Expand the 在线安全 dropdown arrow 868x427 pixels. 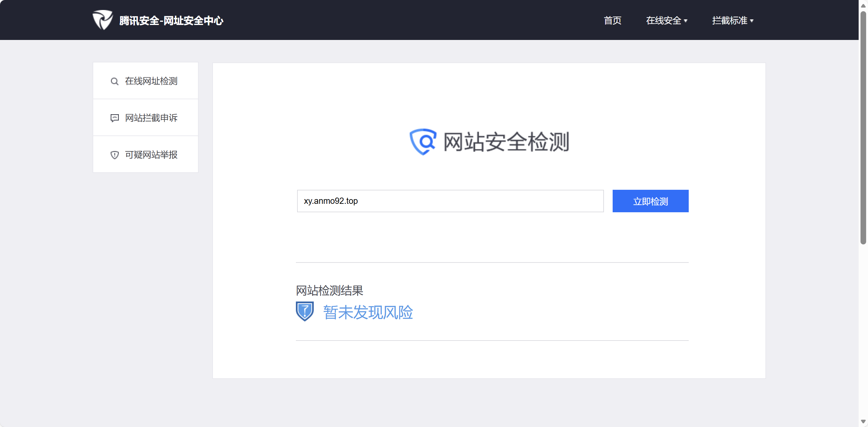tap(686, 21)
